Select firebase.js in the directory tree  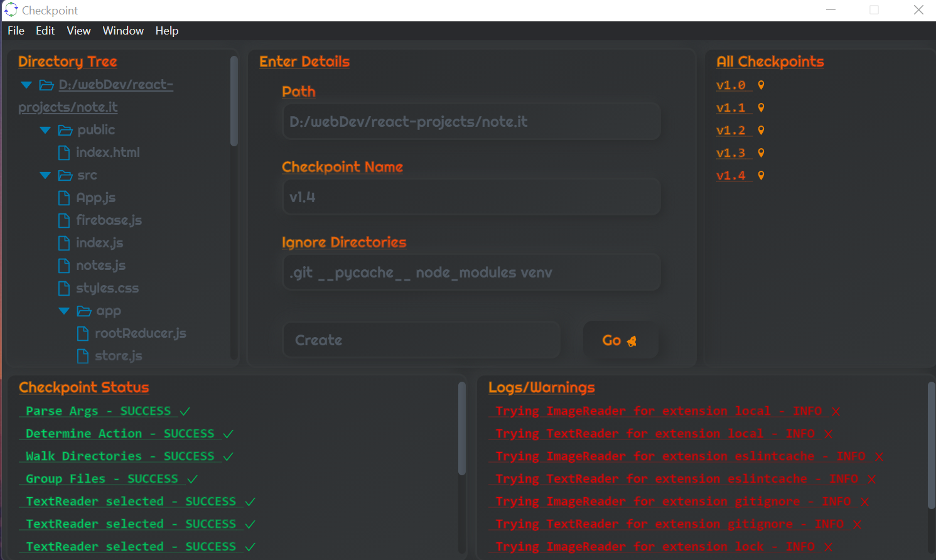(109, 220)
